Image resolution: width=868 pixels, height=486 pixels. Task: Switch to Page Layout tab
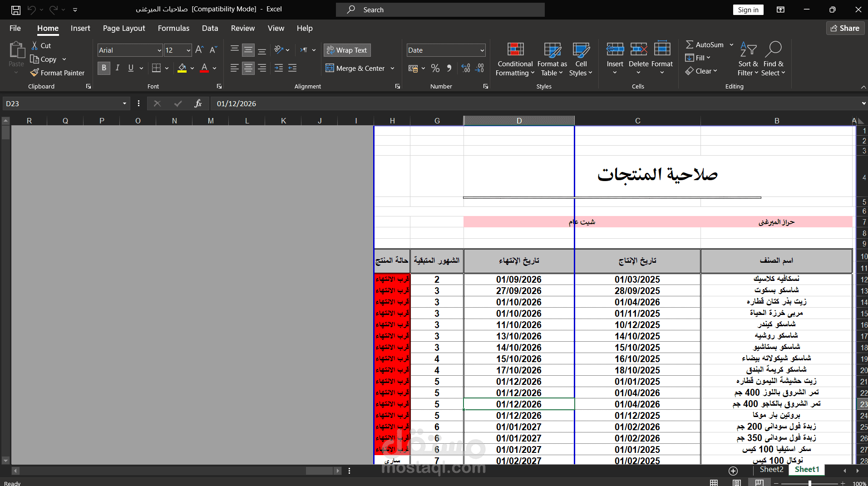point(124,28)
